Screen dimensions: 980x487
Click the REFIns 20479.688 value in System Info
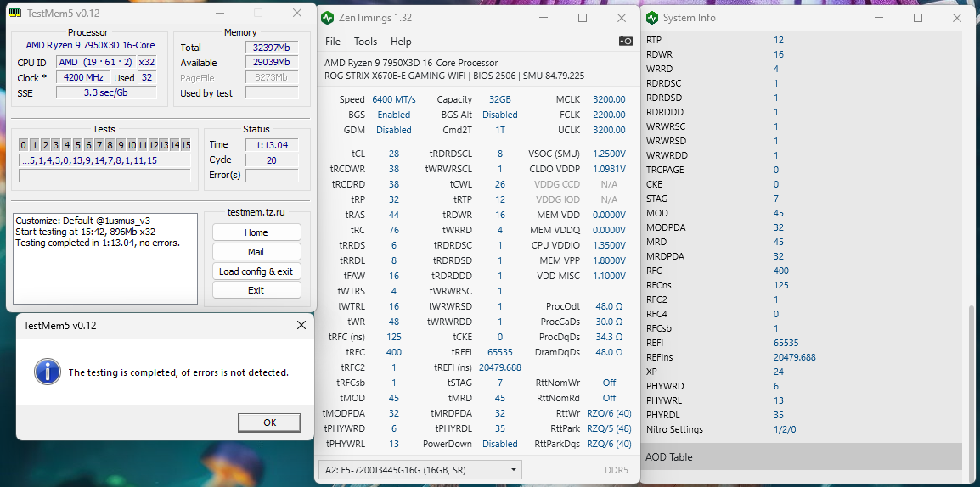pos(794,358)
